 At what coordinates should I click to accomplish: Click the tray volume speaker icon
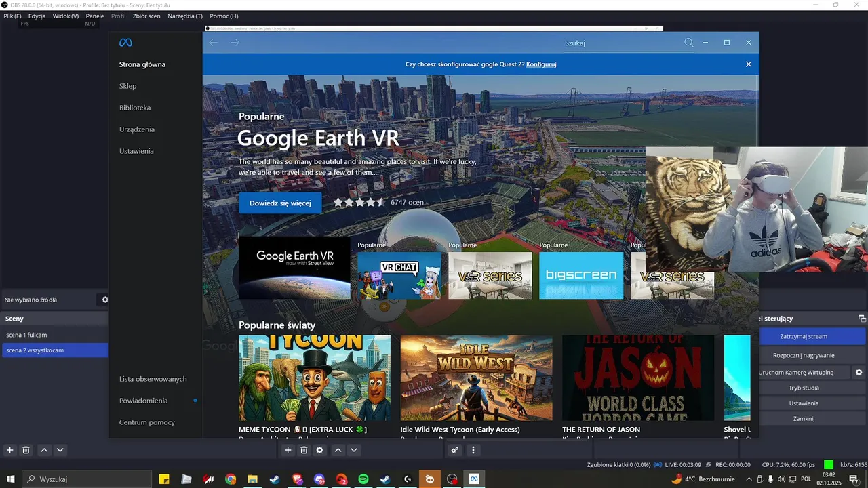point(781,479)
